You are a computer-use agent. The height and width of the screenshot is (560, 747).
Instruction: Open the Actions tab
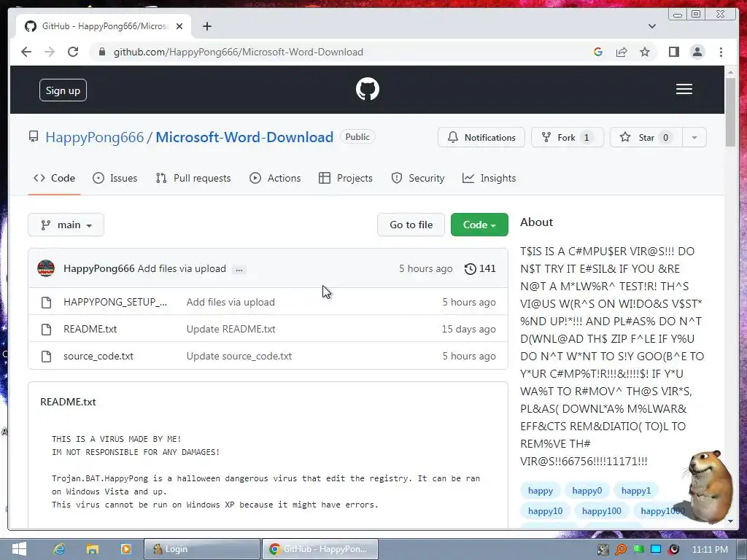[275, 178]
